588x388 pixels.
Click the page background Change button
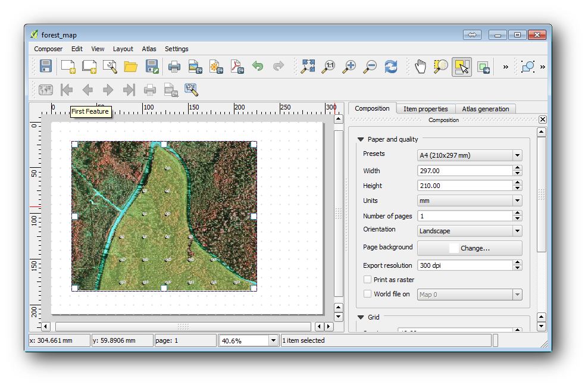pyautogui.click(x=470, y=248)
